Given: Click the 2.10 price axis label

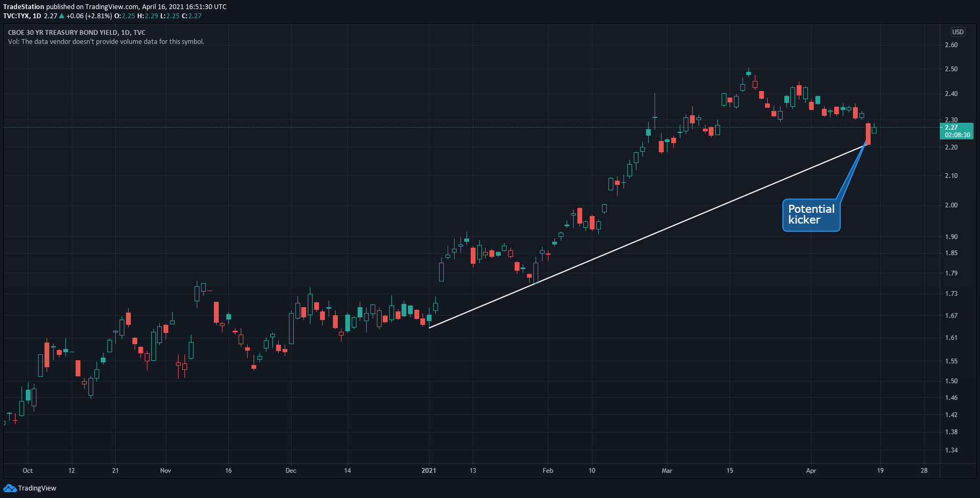Looking at the screenshot, I should 951,176.
